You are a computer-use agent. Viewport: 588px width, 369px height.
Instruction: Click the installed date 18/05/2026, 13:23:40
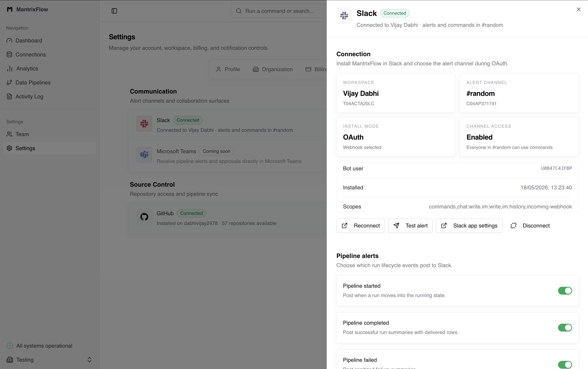[546, 187]
